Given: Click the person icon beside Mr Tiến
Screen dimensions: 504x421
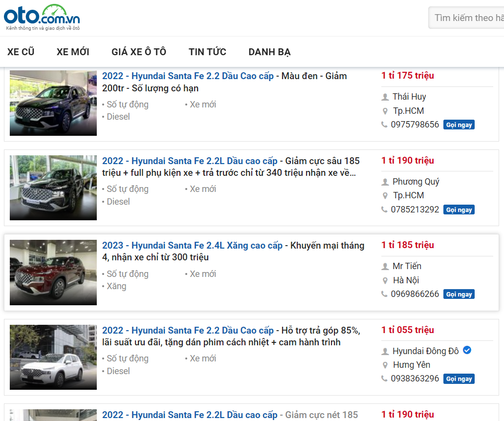Looking at the screenshot, I should click(x=385, y=266).
